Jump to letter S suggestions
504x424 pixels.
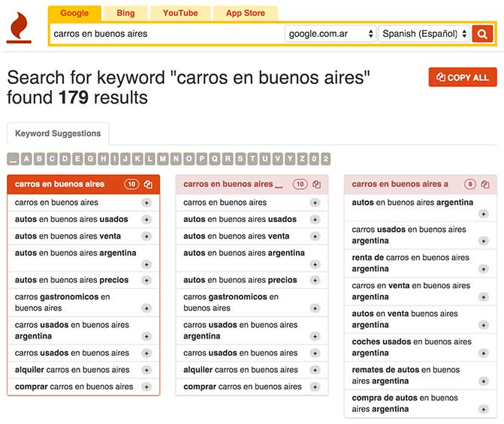coord(240,159)
